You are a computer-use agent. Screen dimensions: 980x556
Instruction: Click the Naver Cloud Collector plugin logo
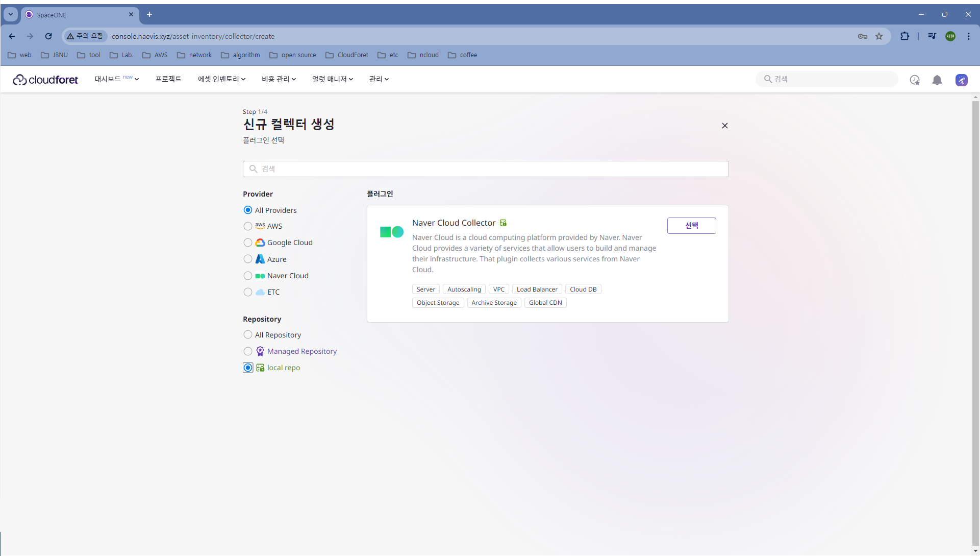tap(391, 232)
